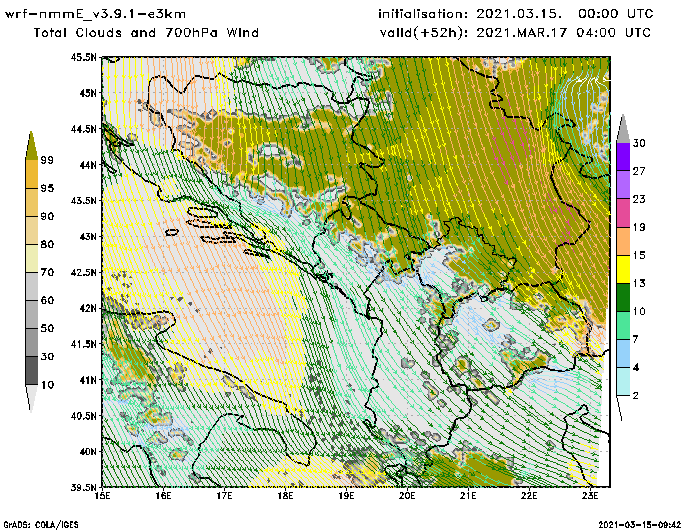Click the 39.5N latitude axis label
Image resolution: width=700 pixels, height=530 pixels.
coord(83,487)
